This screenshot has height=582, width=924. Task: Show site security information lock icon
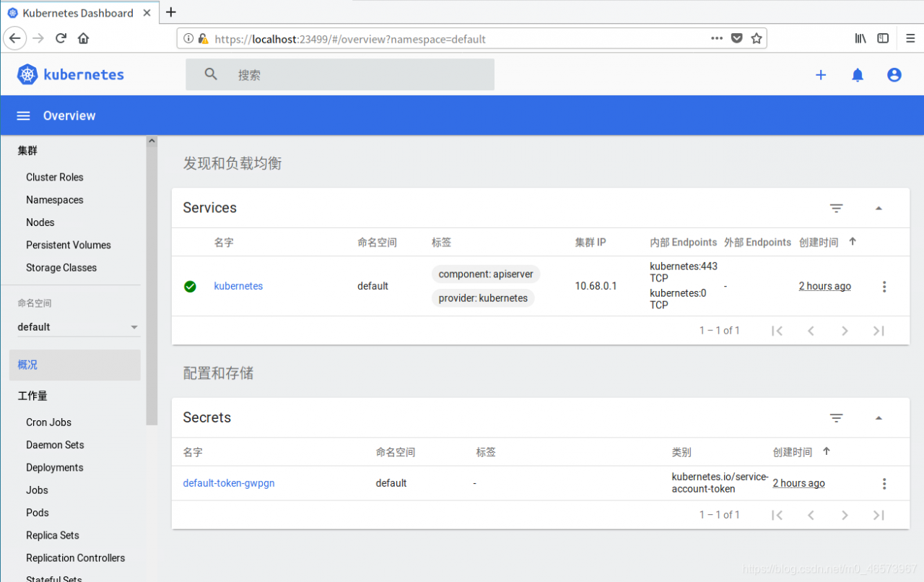pos(203,39)
